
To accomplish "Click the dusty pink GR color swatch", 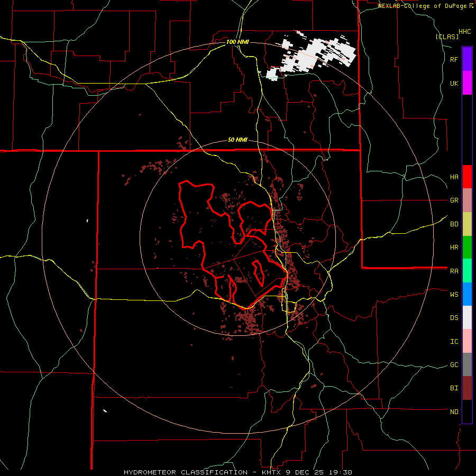I will point(467,200).
